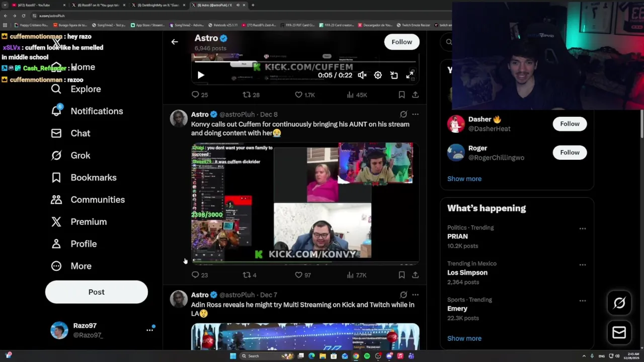644x362 pixels.
Task: Repost the Konvy post with 4 reposts
Action: point(250,275)
